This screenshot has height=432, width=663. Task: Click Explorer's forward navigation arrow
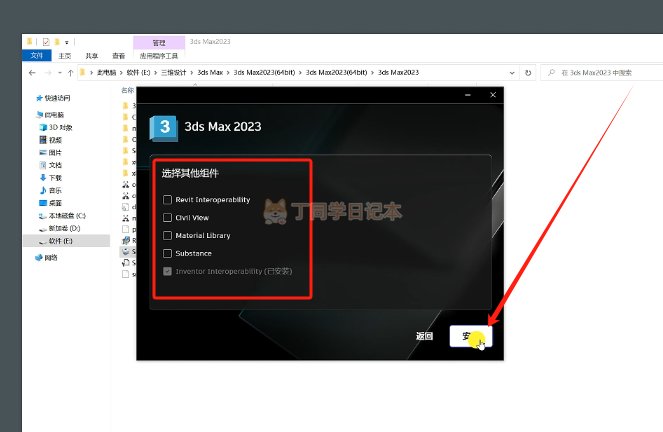click(x=48, y=73)
